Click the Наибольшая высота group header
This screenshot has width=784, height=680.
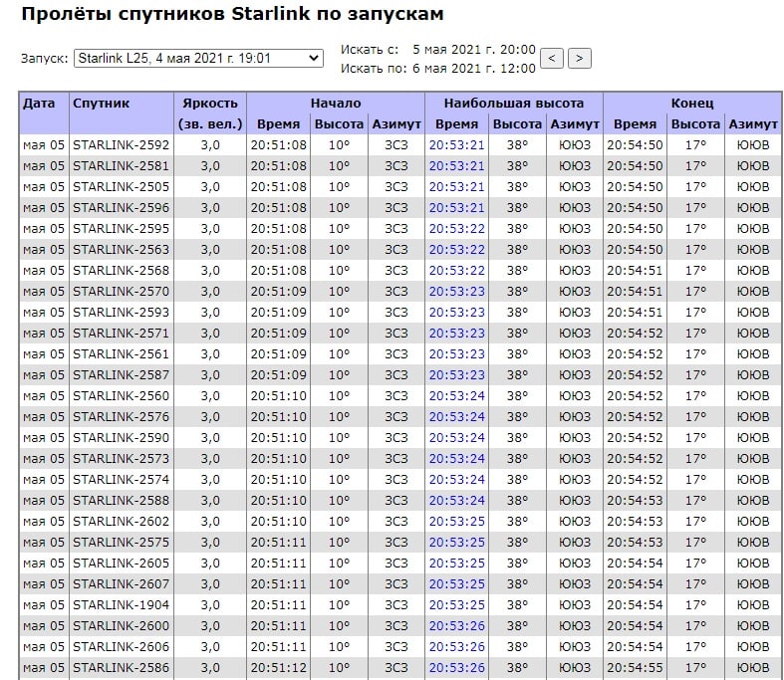[x=514, y=104]
